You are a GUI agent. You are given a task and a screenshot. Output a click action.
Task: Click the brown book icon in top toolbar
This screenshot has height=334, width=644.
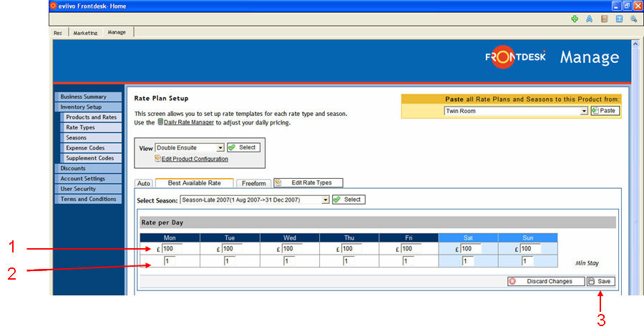tap(605, 19)
